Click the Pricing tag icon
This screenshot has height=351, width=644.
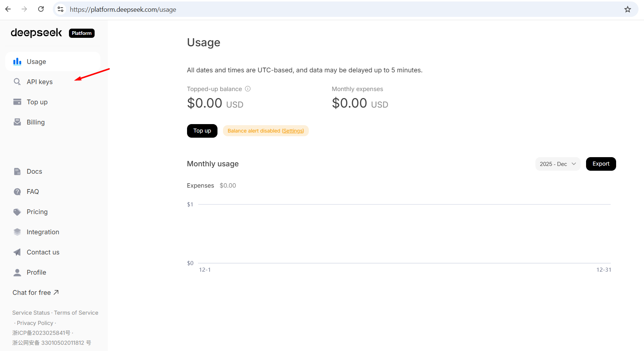pos(17,212)
